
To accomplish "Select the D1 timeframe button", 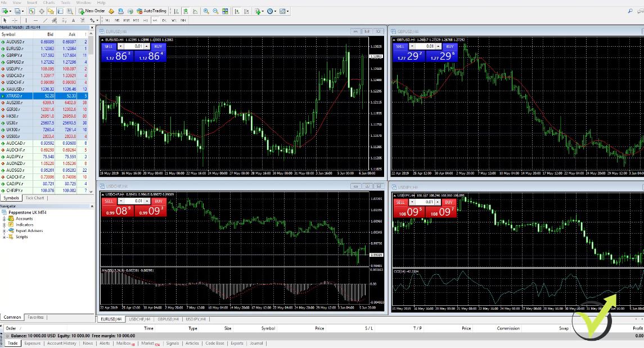I will click(164, 20).
